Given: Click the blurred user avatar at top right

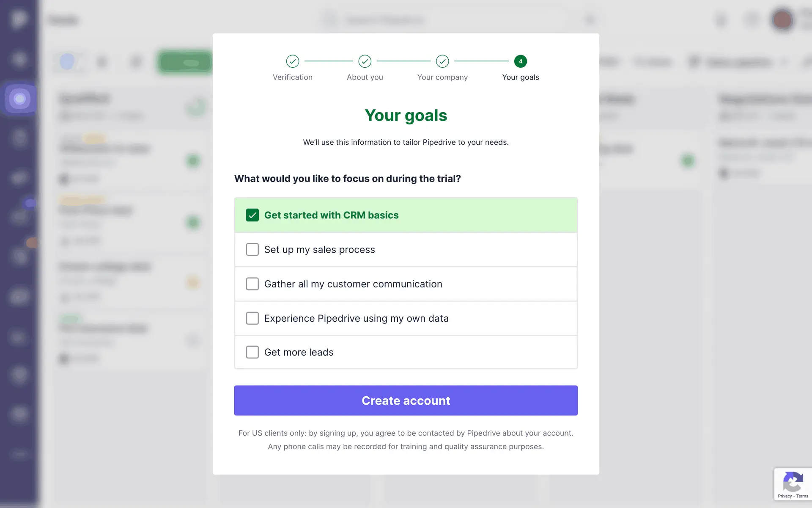Looking at the screenshot, I should click(x=782, y=19).
